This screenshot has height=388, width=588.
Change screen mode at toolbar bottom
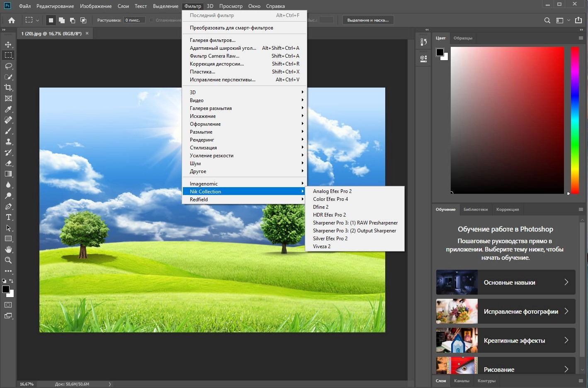(8, 316)
